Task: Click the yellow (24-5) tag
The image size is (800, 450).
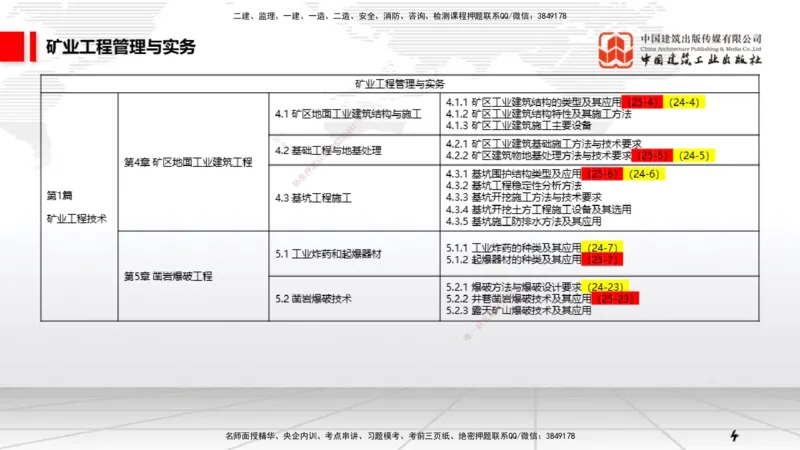Action: 694,156
